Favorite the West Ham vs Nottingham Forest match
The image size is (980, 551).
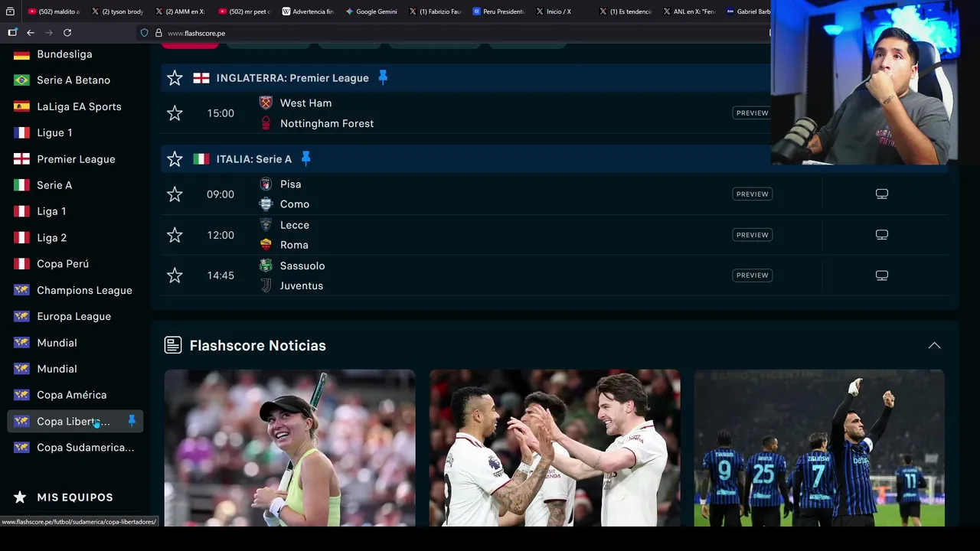tap(175, 113)
